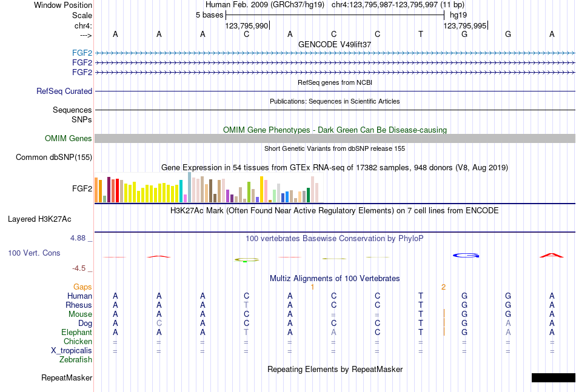Screen dimensions: 576x392
Task: Click the light-blue FGF2 transcript label
Action: click(x=82, y=53)
